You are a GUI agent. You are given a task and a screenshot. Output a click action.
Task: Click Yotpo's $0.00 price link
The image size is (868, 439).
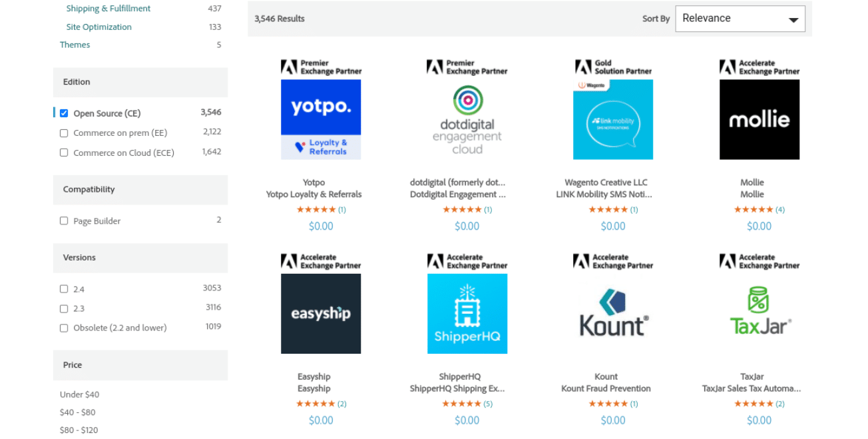[321, 226]
